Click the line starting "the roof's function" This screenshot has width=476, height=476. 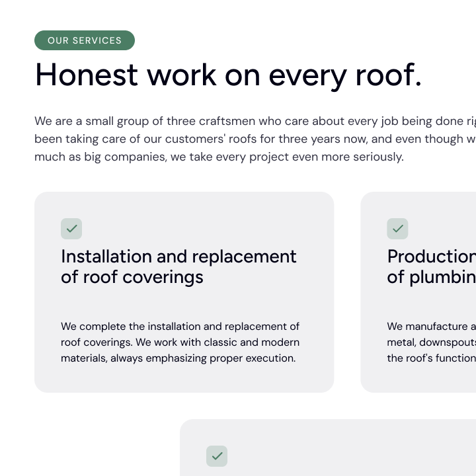coord(431,358)
